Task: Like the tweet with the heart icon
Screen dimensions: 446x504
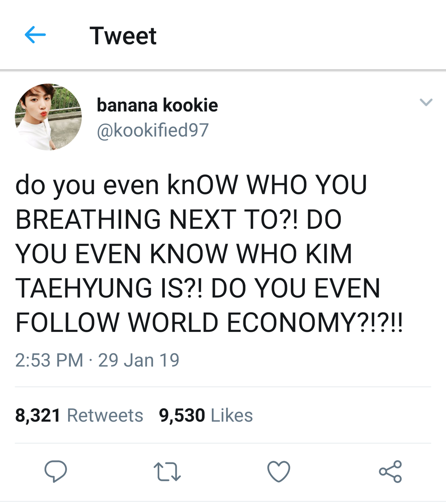Action: pyautogui.click(x=279, y=471)
